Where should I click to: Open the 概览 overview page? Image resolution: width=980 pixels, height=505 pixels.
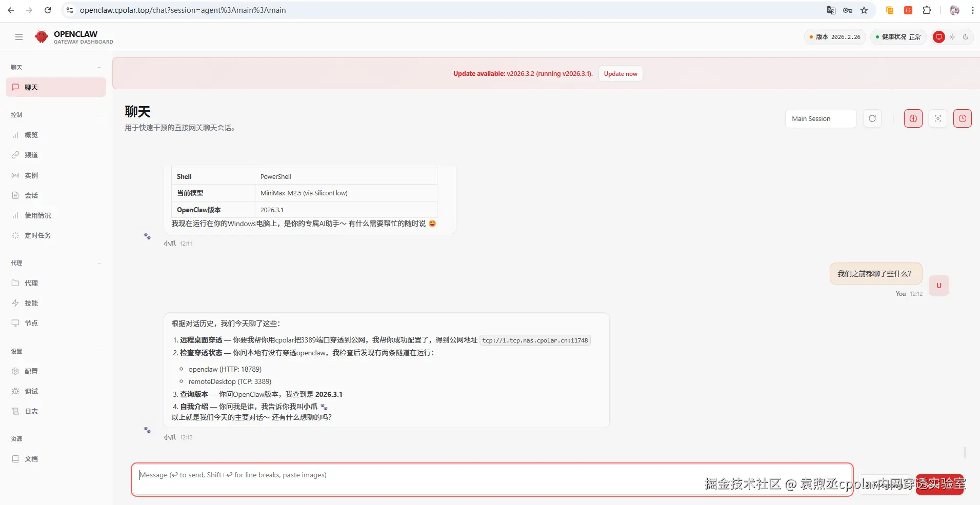tap(56, 135)
